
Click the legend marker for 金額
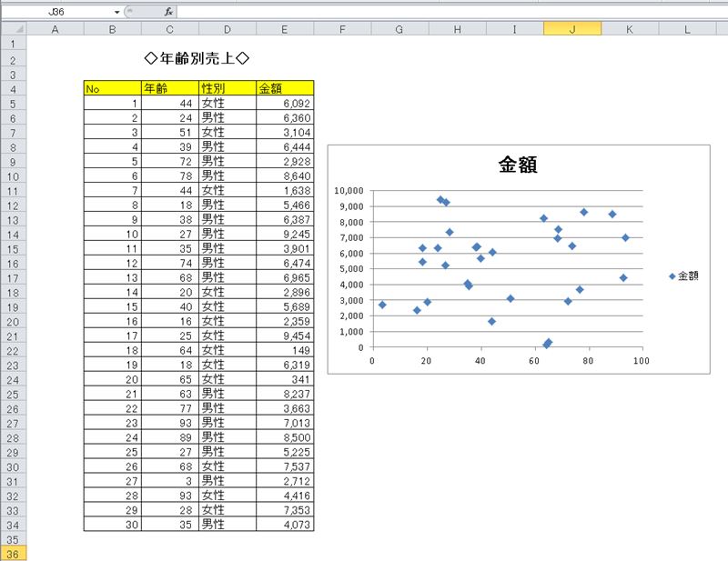(672, 275)
